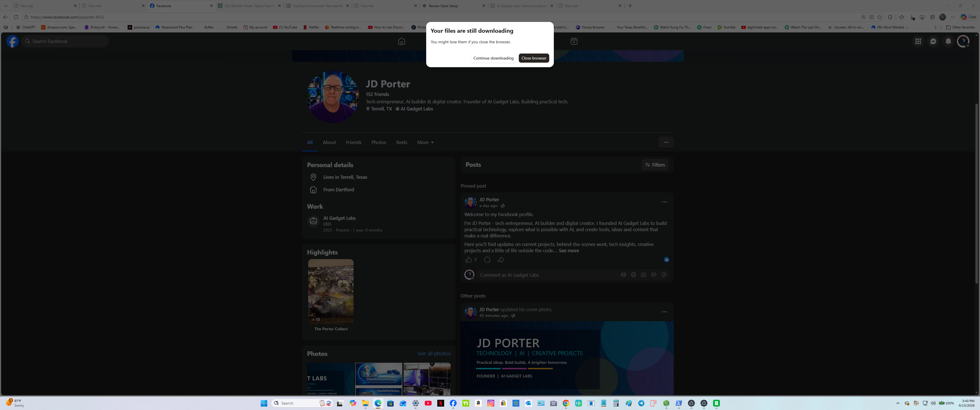Viewport: 980px width, 410px height.
Task: Switch to the Friends tab
Action: tap(354, 142)
